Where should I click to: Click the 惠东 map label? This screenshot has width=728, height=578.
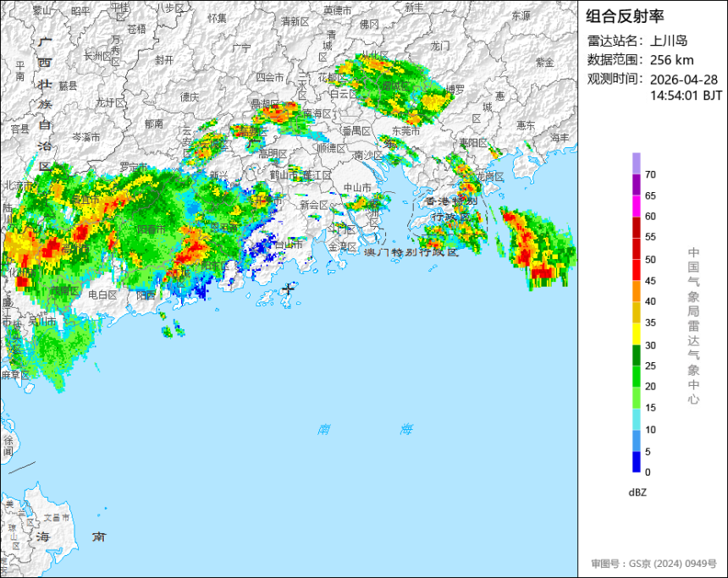pyautogui.click(x=526, y=125)
